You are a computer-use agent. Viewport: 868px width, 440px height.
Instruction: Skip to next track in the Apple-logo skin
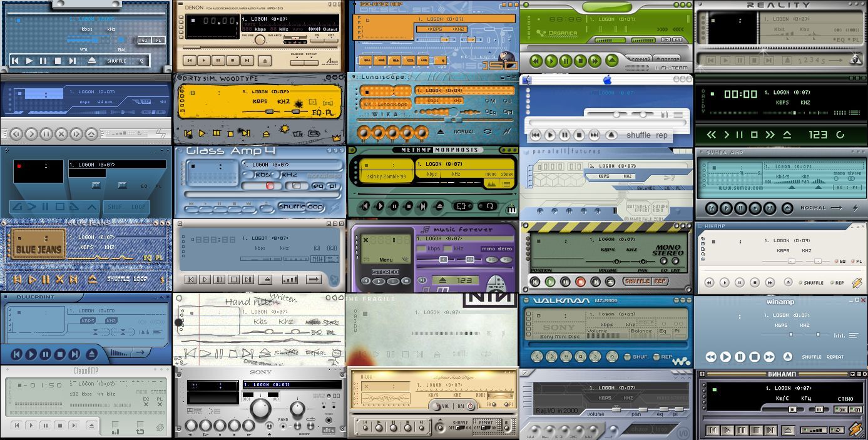tap(594, 135)
